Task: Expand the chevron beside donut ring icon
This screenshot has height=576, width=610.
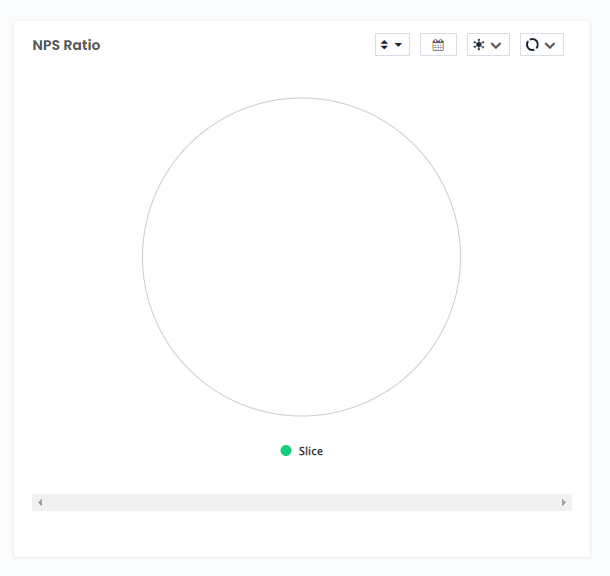Action: (x=550, y=45)
